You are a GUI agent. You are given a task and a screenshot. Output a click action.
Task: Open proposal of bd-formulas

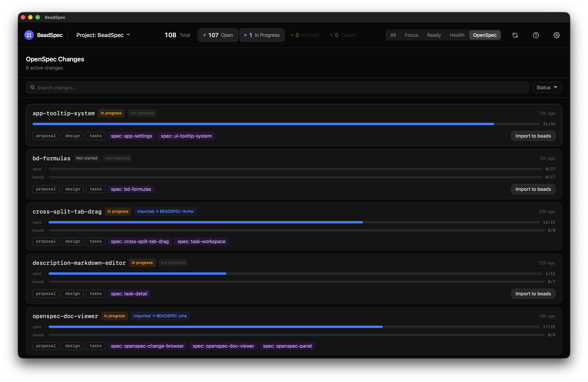point(46,189)
